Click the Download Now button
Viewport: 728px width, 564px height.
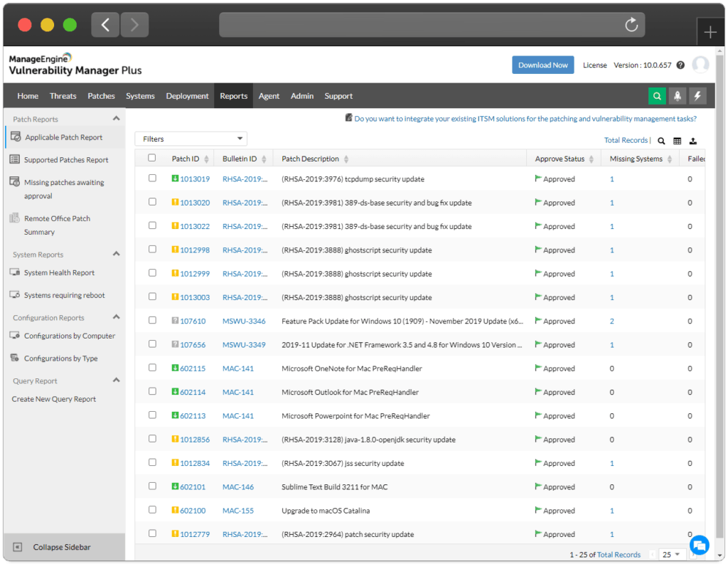542,65
